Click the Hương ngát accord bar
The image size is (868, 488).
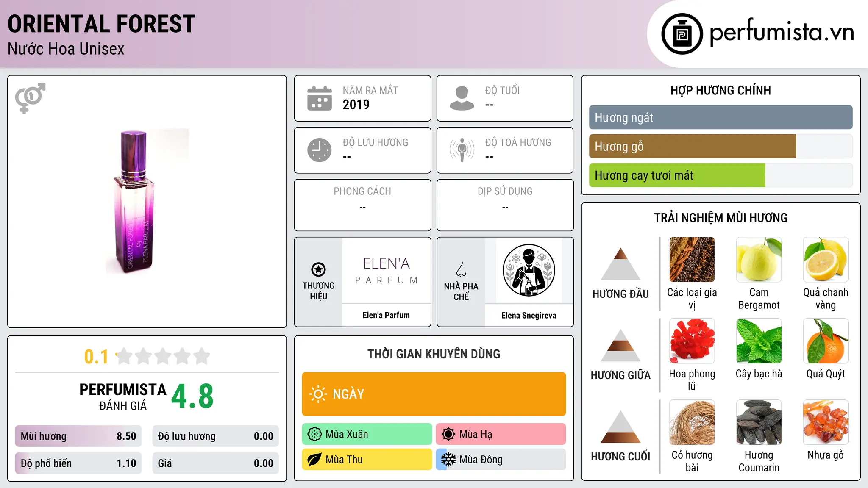pos(721,117)
